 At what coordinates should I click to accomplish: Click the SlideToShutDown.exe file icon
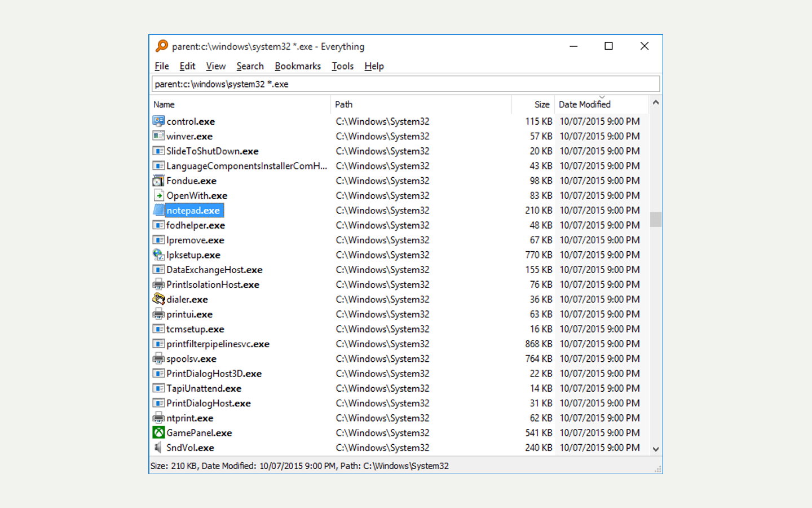(158, 151)
